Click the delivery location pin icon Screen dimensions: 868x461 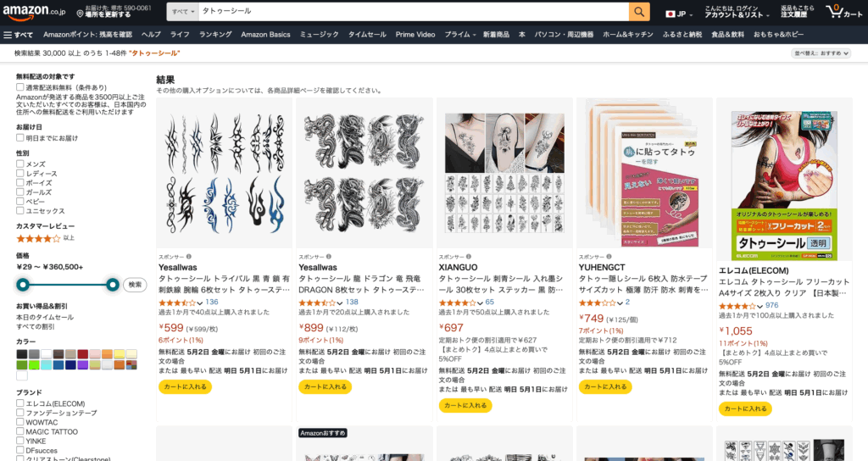point(81,14)
